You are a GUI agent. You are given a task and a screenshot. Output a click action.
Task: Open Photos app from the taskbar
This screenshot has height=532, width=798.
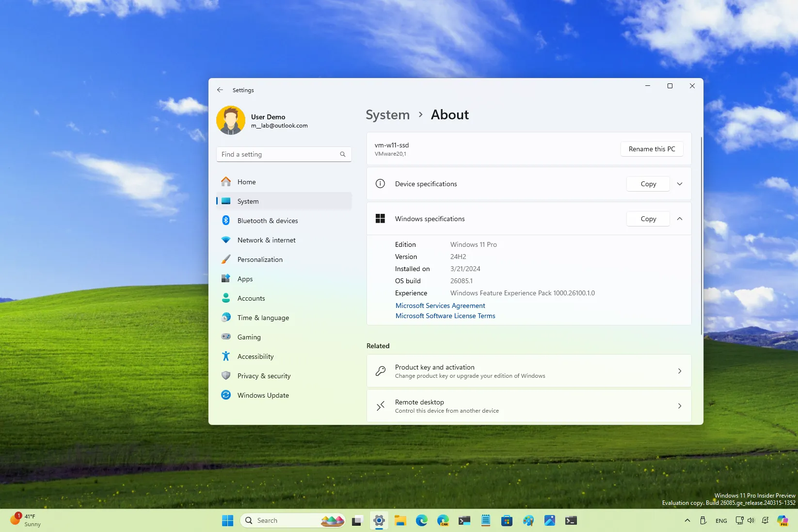(x=549, y=520)
